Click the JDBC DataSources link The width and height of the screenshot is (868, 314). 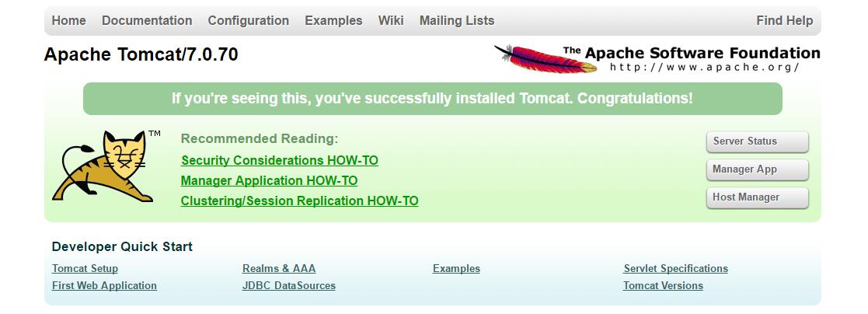pyautogui.click(x=288, y=286)
